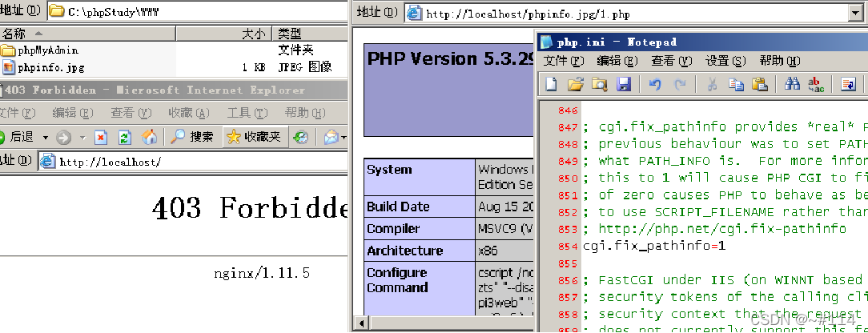Click the folder-with-magnifier icon in Notepad toolbar

pyautogui.click(x=600, y=84)
